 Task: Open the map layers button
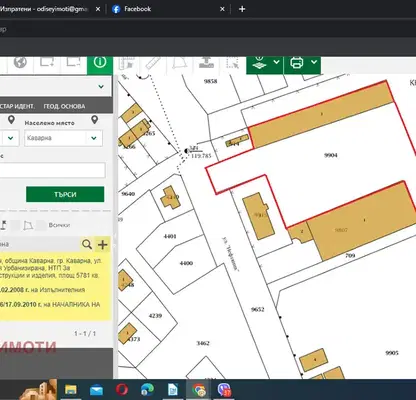[x=259, y=62]
